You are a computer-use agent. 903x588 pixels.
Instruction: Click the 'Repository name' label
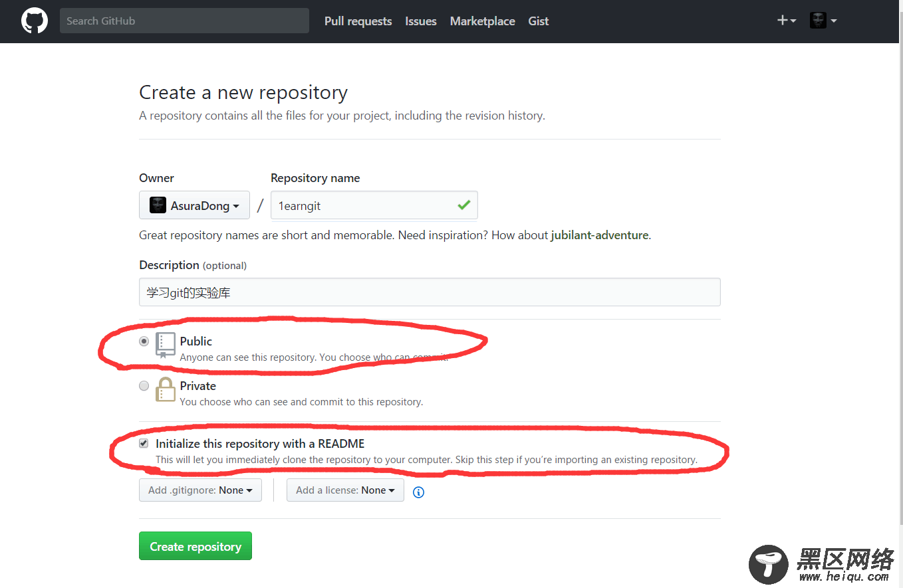pyautogui.click(x=315, y=178)
